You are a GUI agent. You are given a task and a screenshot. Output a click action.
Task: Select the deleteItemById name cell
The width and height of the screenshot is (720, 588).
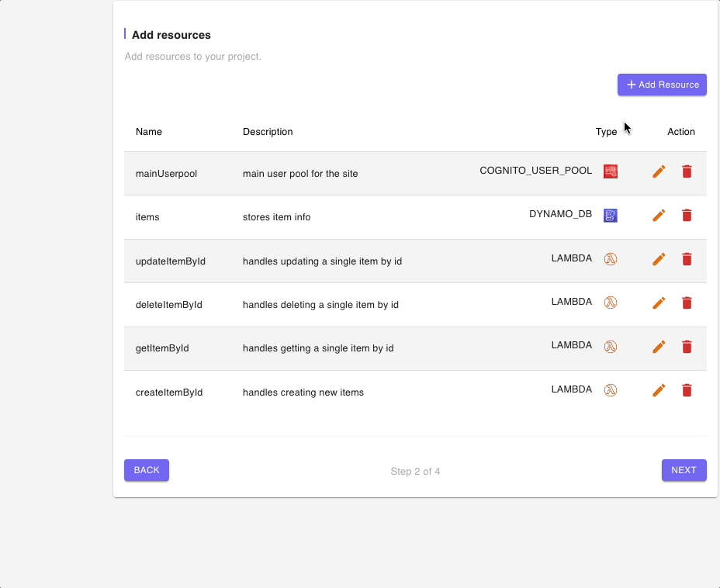click(169, 305)
